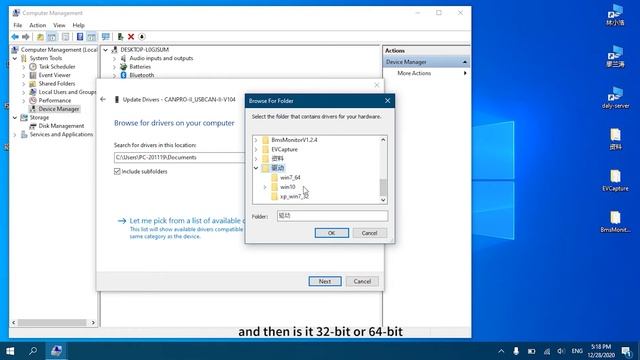Viewport: 640px width, 360px height.
Task: Click Next in Update Drivers dialog
Action: pos(325,281)
